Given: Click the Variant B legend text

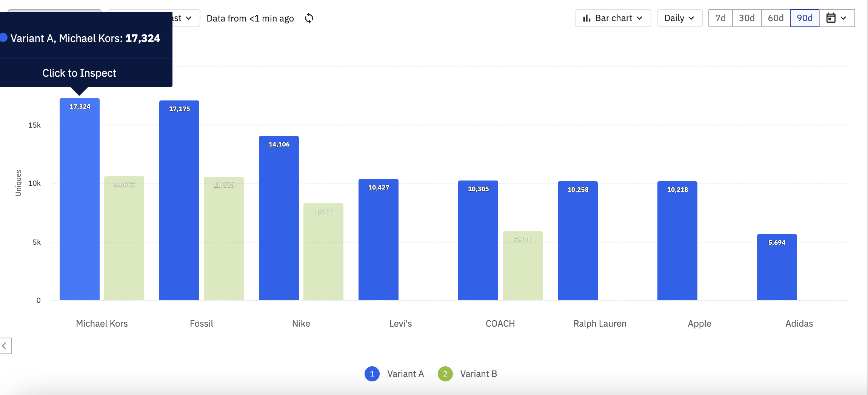Looking at the screenshot, I should coord(479,374).
